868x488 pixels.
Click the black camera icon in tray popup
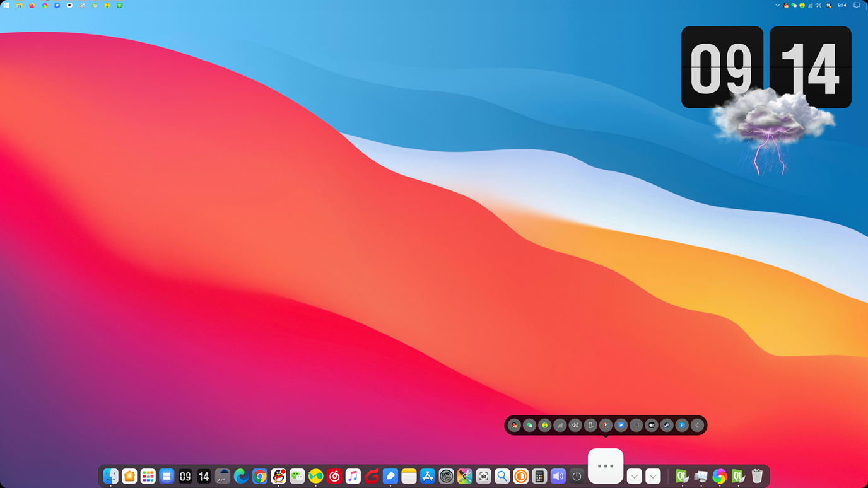652,426
